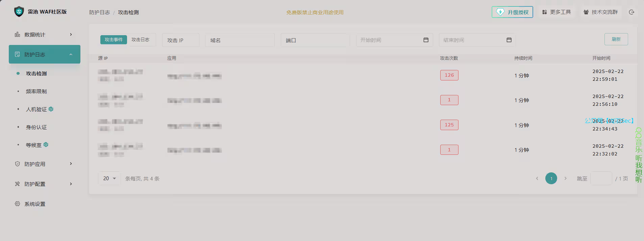Go to the next page arrow
This screenshot has height=241, width=644.
(565, 178)
